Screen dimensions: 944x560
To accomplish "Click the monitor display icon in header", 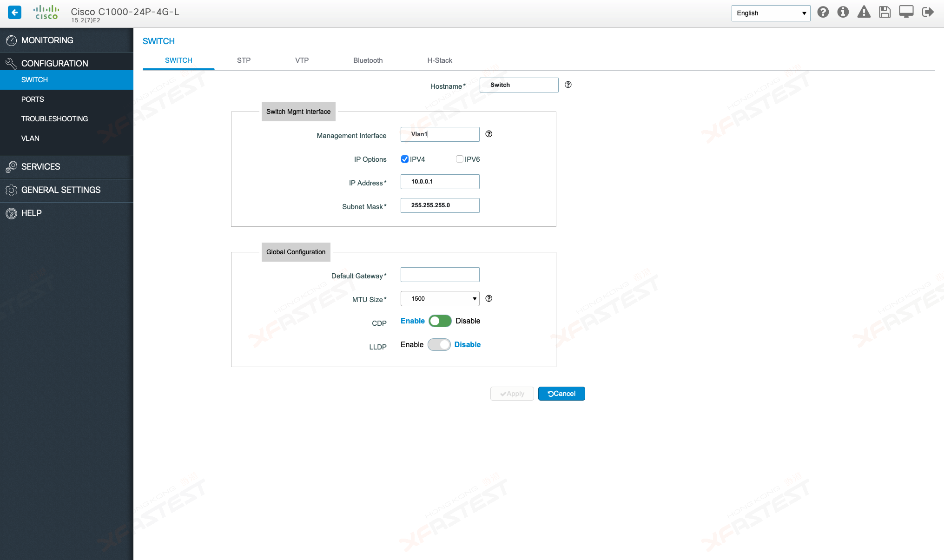I will [906, 12].
